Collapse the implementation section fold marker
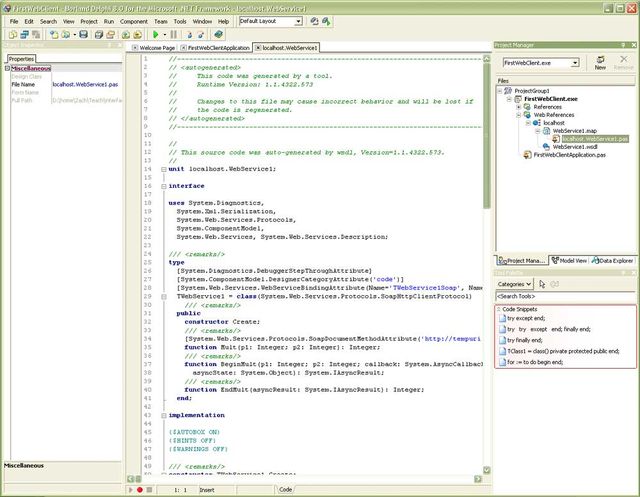 click(164, 415)
